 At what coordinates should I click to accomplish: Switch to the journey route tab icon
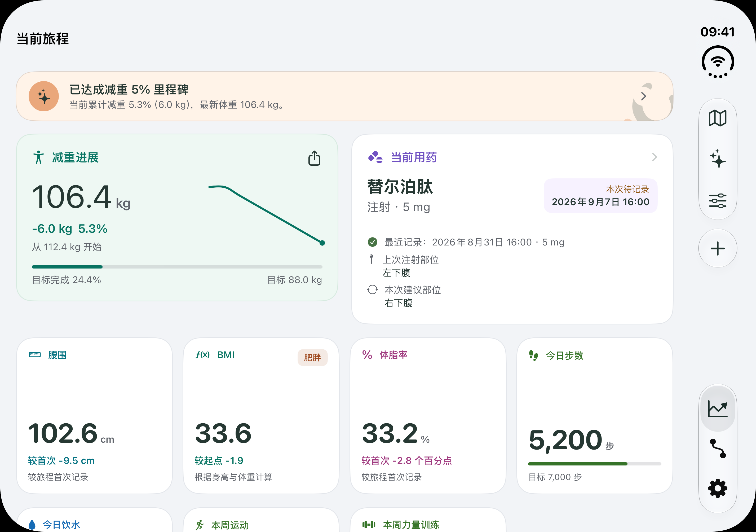click(x=718, y=448)
